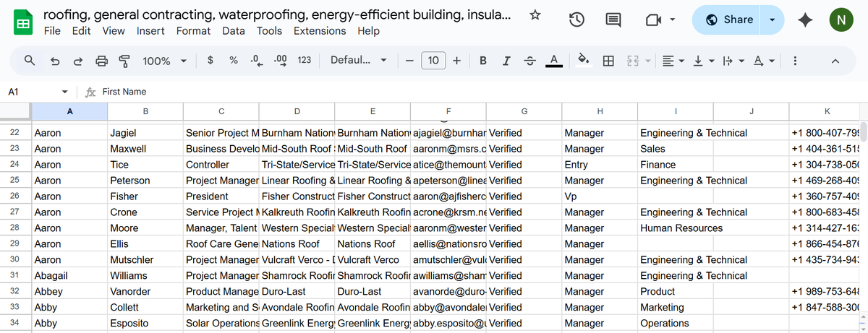Image resolution: width=868 pixels, height=333 pixels.
Task: Open the Extensions menu
Action: pyautogui.click(x=320, y=31)
